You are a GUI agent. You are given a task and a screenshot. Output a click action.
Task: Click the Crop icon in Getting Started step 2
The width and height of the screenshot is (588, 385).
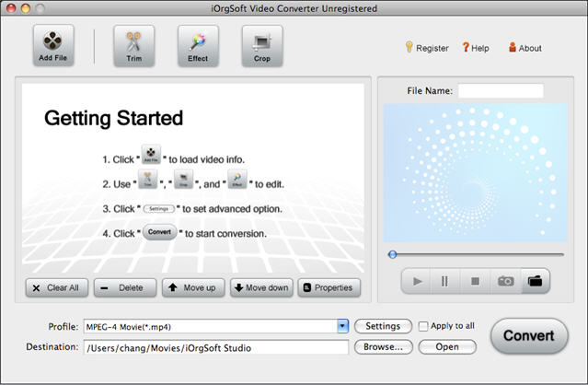pos(183,179)
